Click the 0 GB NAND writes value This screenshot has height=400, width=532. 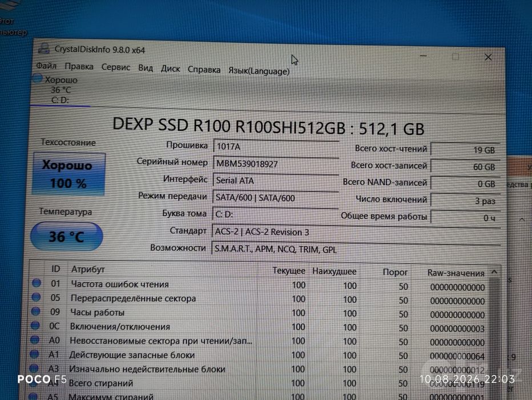click(x=465, y=183)
